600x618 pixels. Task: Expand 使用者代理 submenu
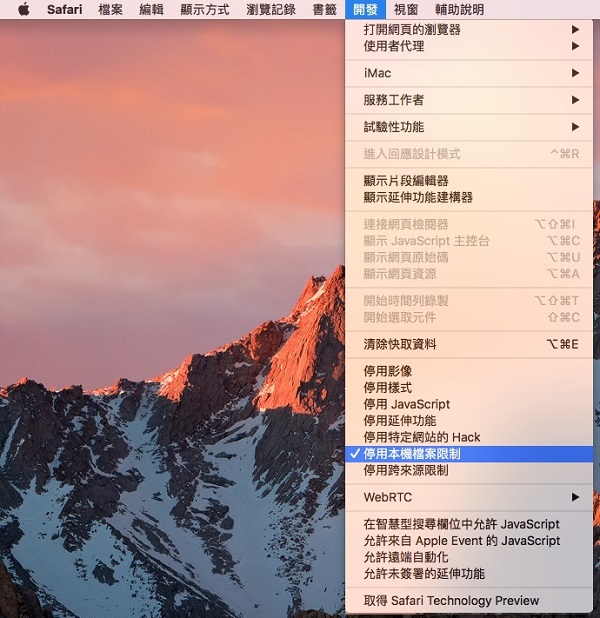pos(469,46)
